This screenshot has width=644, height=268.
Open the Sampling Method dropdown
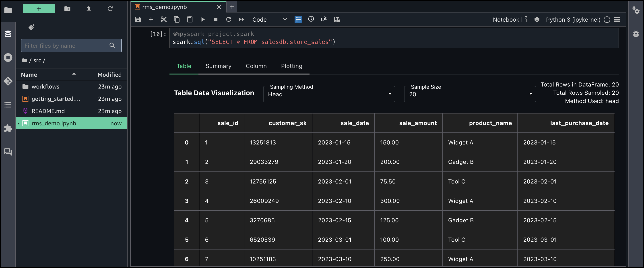(x=329, y=94)
